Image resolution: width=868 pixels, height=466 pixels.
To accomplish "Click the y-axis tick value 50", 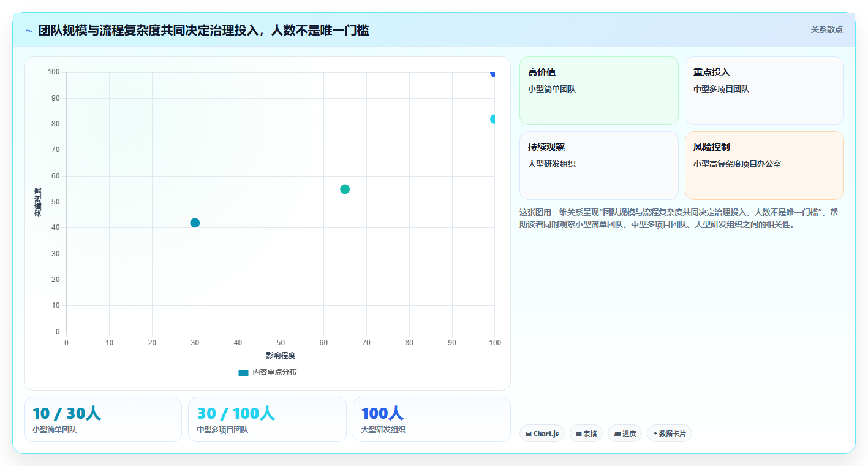I will pos(55,202).
